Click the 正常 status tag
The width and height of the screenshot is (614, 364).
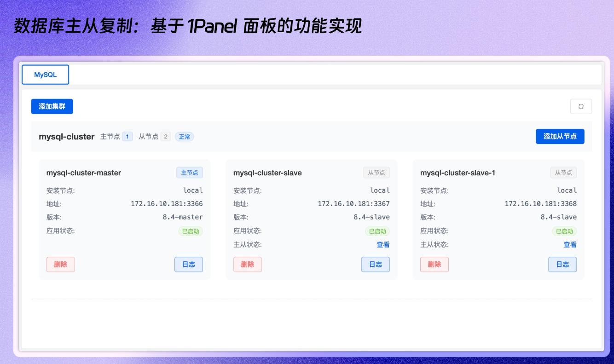185,137
